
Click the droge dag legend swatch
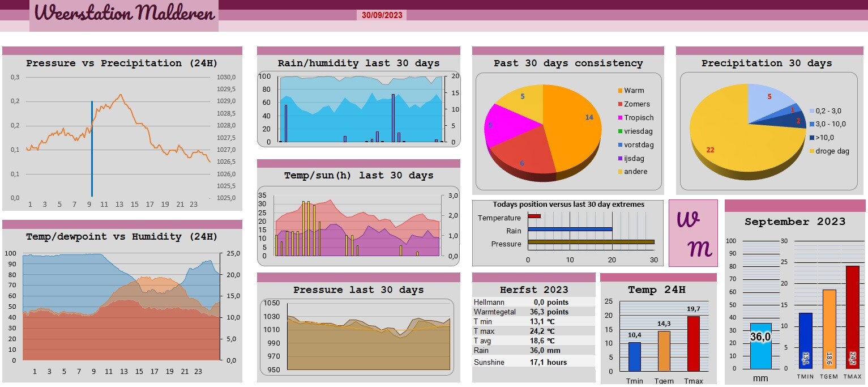tap(812, 151)
